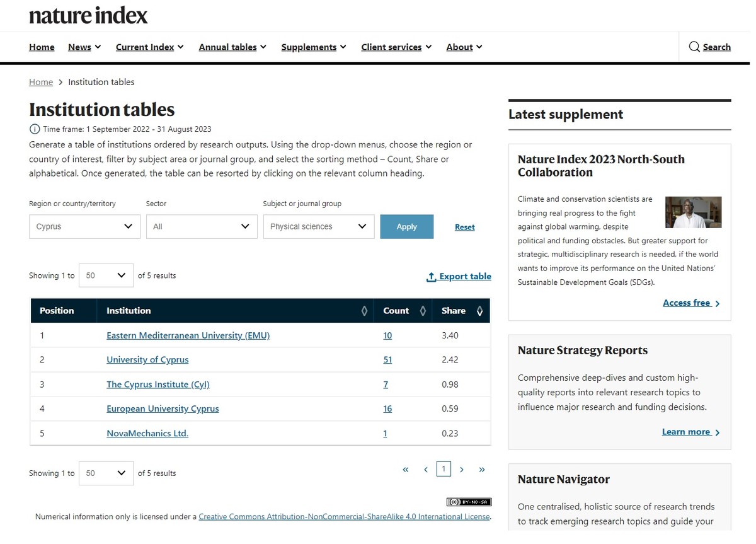
Task: Click the page number input showing 1
Action: tap(444, 469)
